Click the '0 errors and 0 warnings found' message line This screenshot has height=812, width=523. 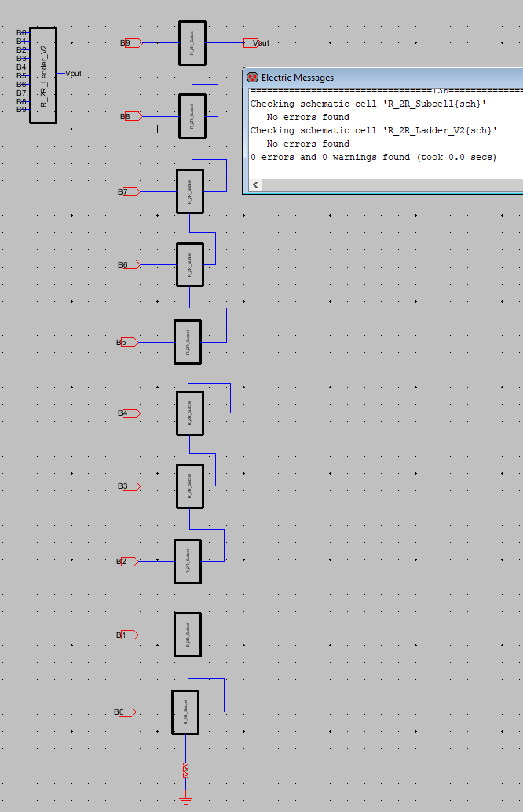click(373, 157)
